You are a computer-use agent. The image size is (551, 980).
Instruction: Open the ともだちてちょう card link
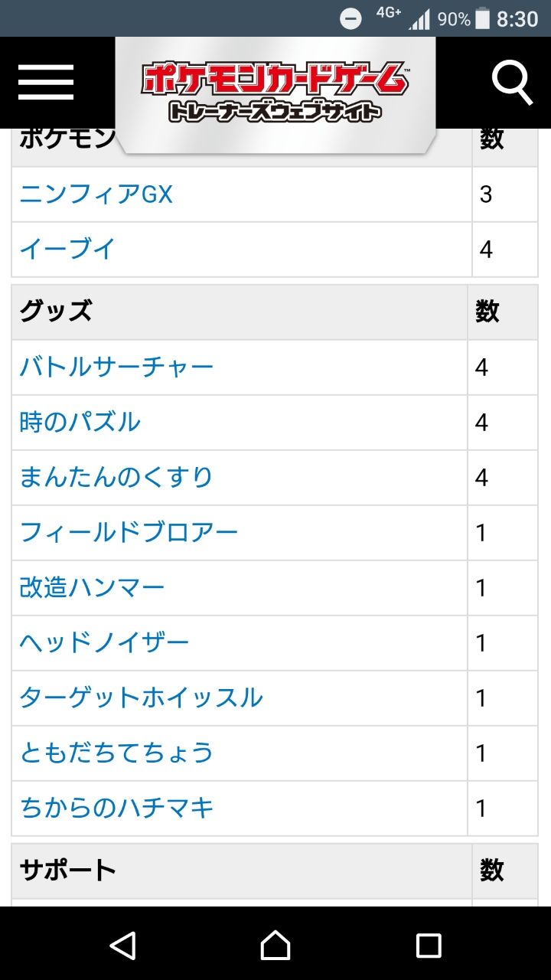[116, 753]
